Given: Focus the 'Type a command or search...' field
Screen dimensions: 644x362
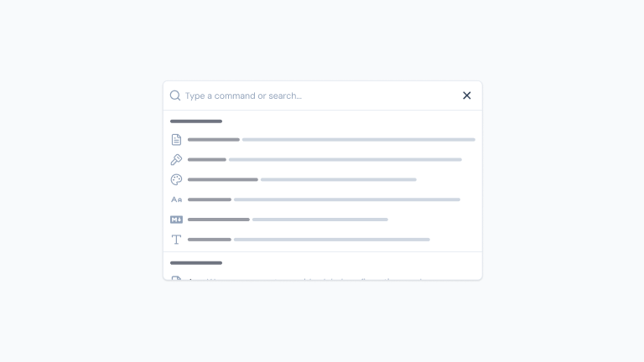Looking at the screenshot, I should tap(319, 96).
